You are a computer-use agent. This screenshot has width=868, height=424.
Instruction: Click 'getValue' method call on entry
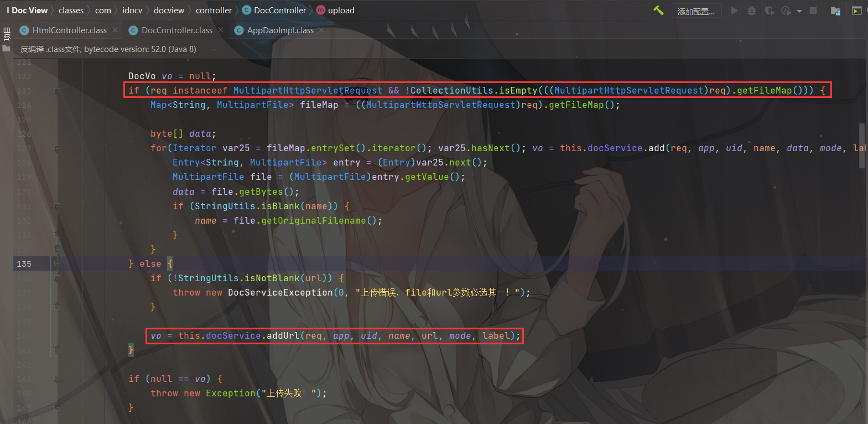(x=427, y=177)
